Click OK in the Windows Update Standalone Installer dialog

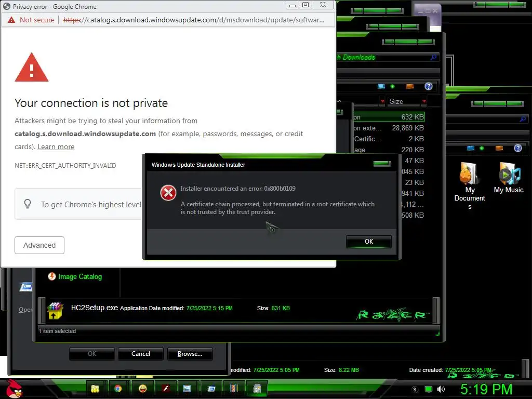(369, 242)
